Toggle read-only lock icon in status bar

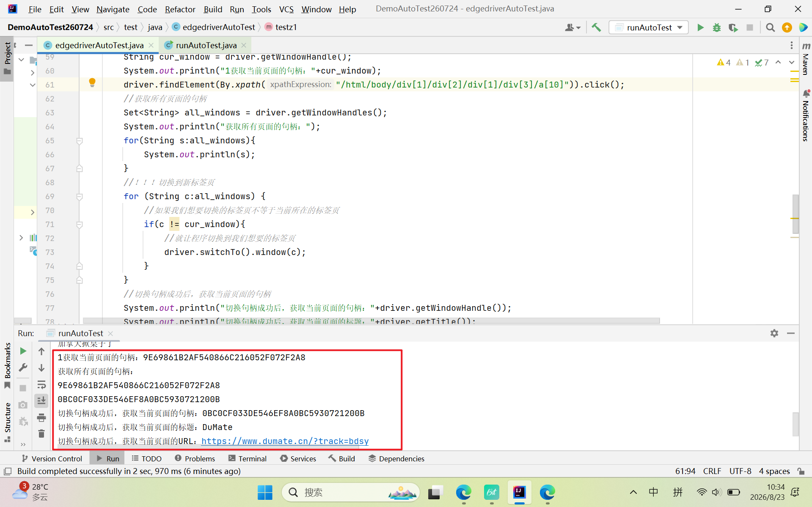(801, 471)
